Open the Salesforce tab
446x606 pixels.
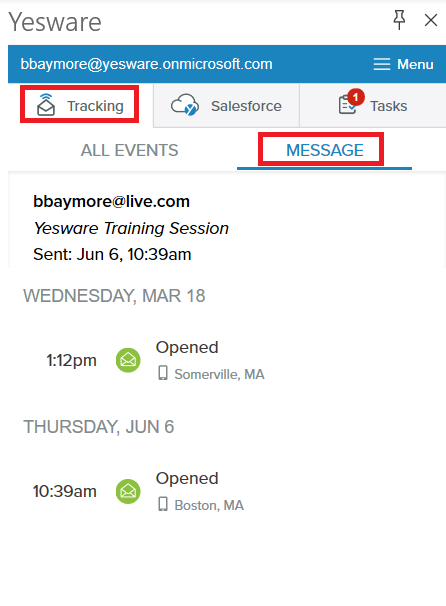coord(226,106)
